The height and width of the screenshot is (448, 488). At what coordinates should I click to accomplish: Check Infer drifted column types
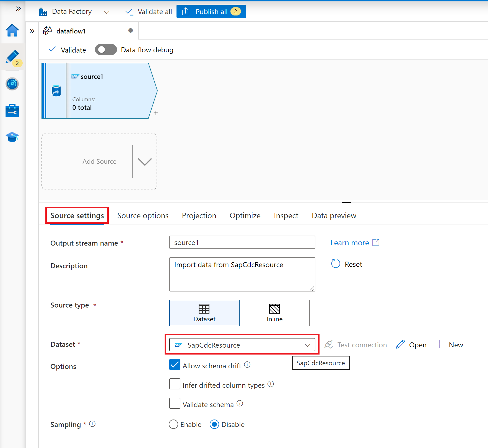(x=175, y=384)
